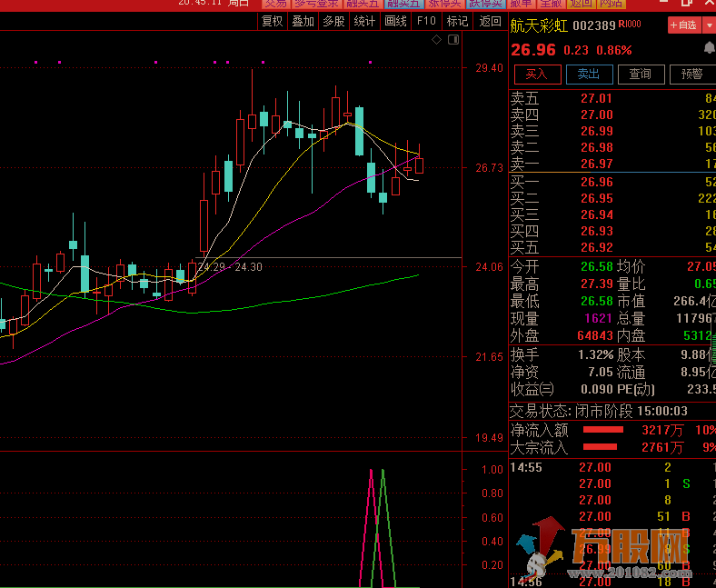Click the 买五 price 26.92

[x=596, y=247]
